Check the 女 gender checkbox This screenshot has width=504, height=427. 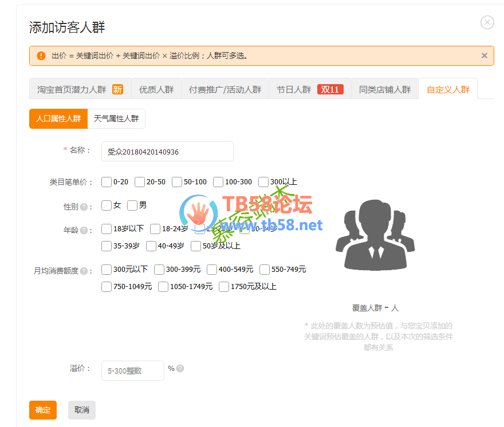pos(107,205)
